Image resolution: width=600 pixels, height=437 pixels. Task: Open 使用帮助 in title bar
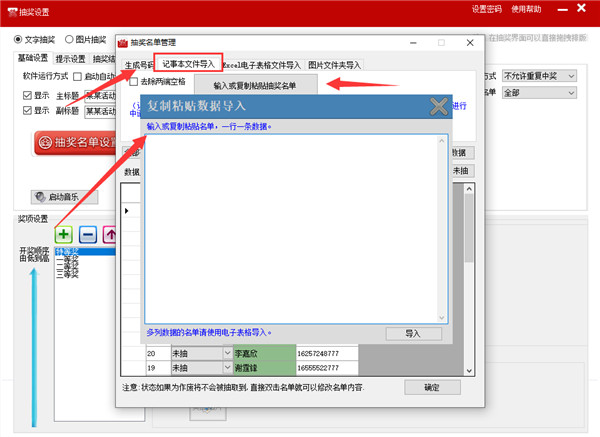526,9
